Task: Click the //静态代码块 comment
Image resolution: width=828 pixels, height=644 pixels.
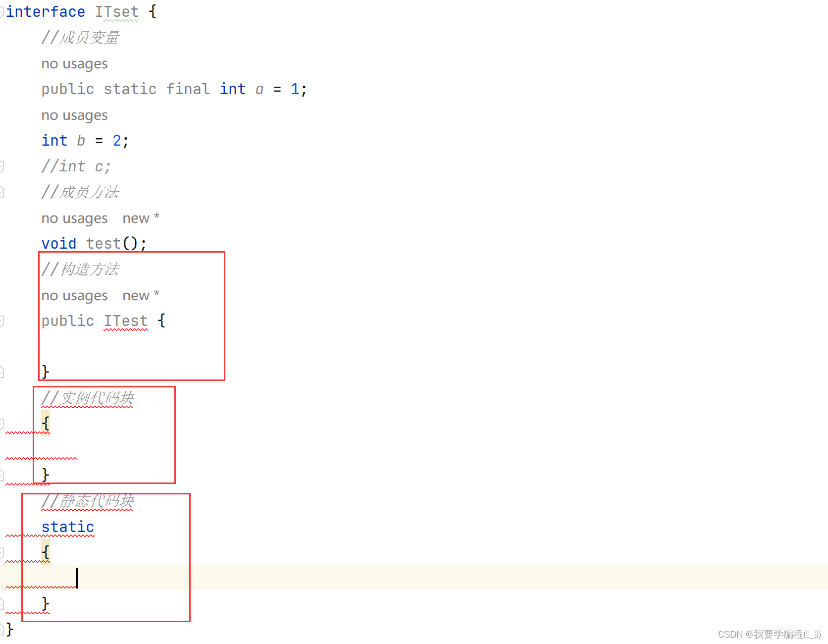Action: (x=88, y=501)
